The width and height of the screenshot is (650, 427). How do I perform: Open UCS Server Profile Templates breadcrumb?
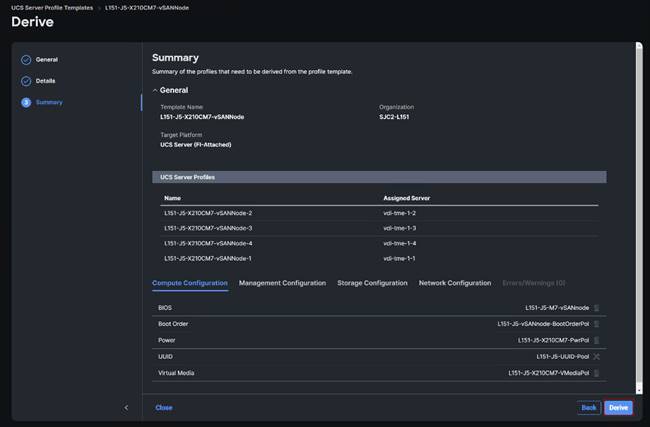point(52,7)
